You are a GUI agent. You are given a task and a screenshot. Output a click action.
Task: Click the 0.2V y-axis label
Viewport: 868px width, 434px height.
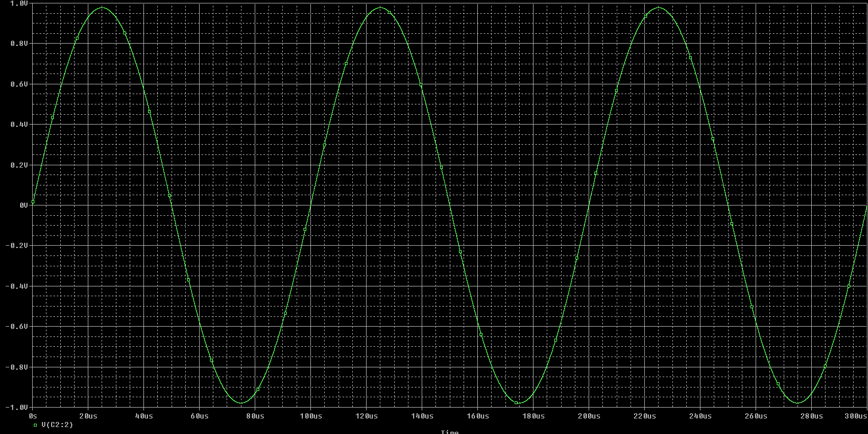click(x=19, y=165)
